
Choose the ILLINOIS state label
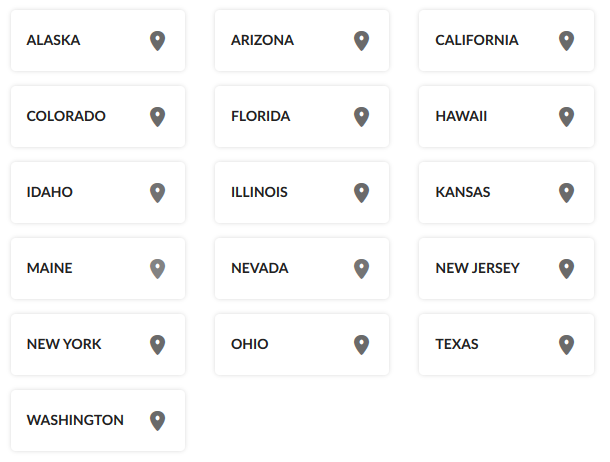(259, 192)
